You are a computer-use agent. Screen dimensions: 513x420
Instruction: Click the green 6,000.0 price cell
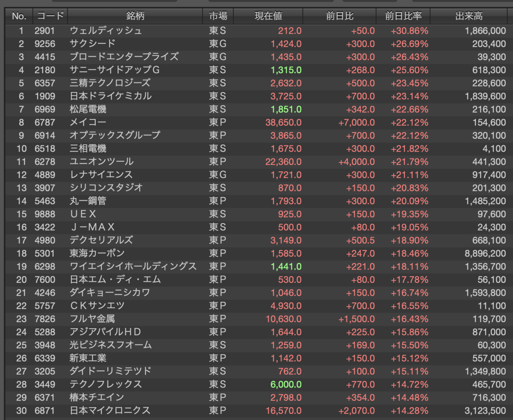[x=286, y=384]
